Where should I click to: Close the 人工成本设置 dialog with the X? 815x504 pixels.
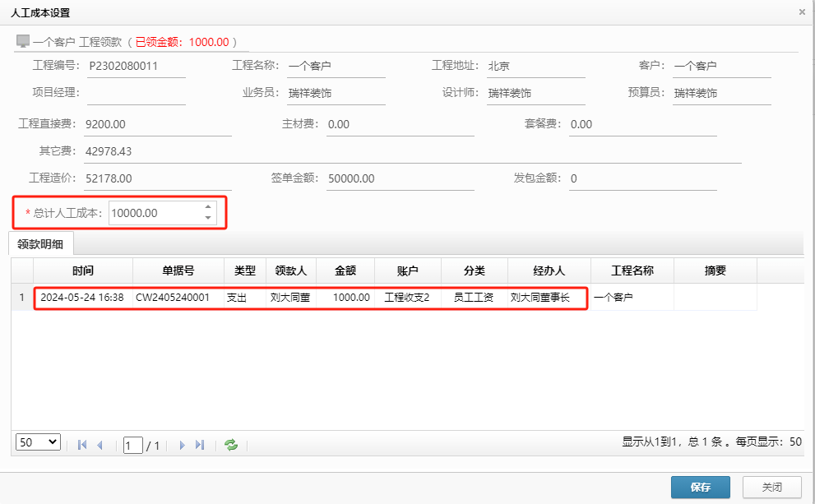[x=802, y=12]
